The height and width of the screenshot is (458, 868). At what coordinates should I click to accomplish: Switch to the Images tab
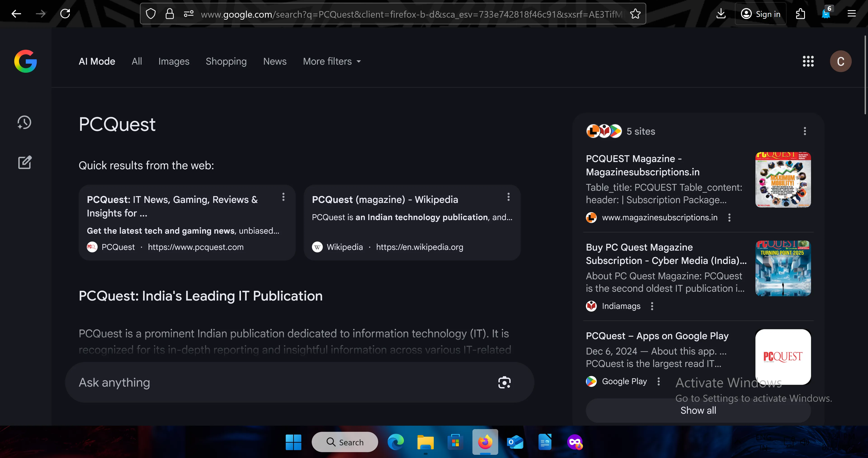point(174,61)
